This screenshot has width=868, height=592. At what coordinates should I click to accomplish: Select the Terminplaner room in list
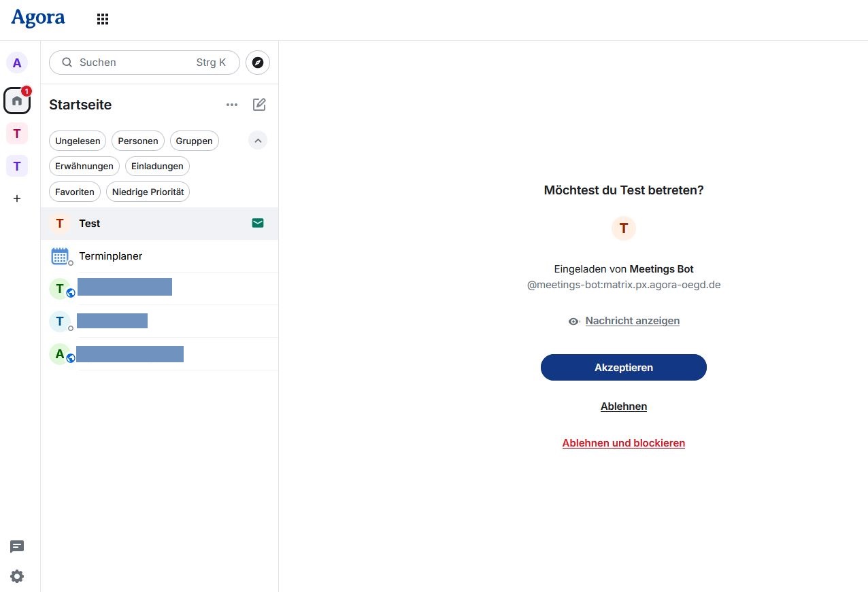click(110, 256)
